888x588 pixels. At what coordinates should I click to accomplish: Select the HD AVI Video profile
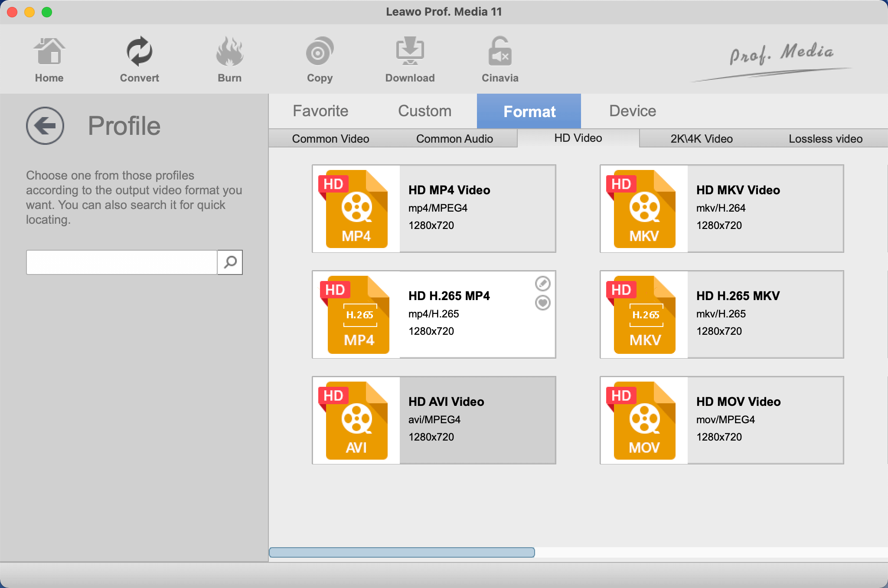(x=434, y=419)
